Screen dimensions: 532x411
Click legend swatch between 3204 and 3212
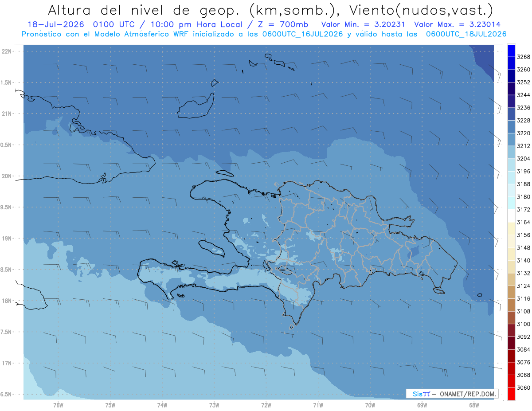click(511, 153)
